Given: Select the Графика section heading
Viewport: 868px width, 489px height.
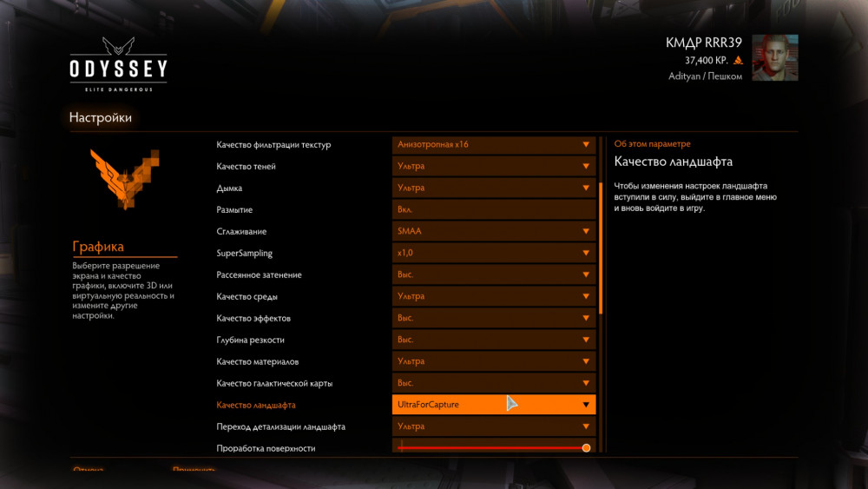Looking at the screenshot, I should pyautogui.click(x=98, y=247).
